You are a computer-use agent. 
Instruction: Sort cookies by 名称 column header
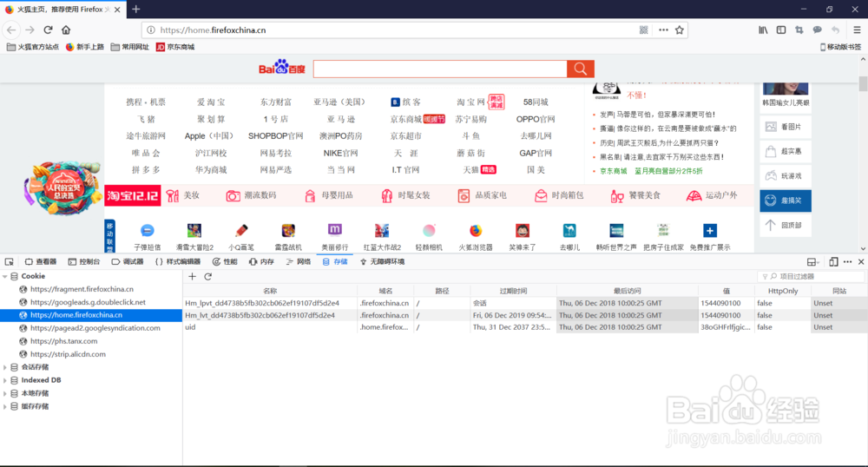point(270,291)
